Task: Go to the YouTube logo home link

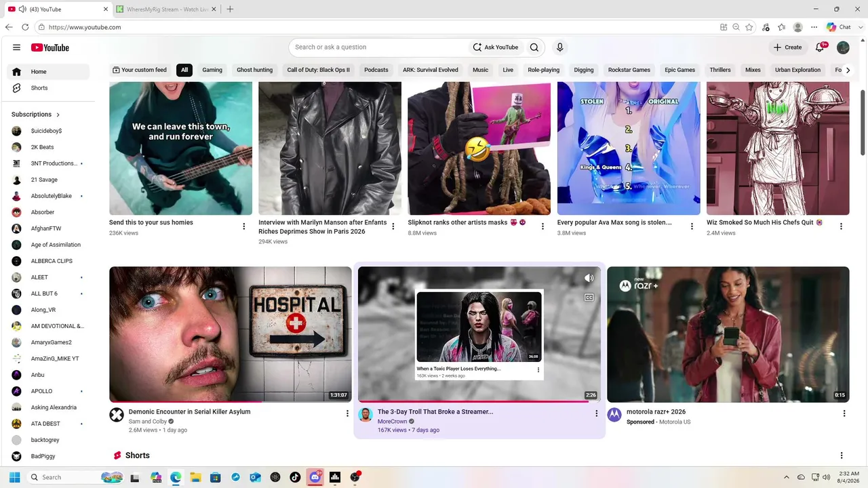Action: 50,47
